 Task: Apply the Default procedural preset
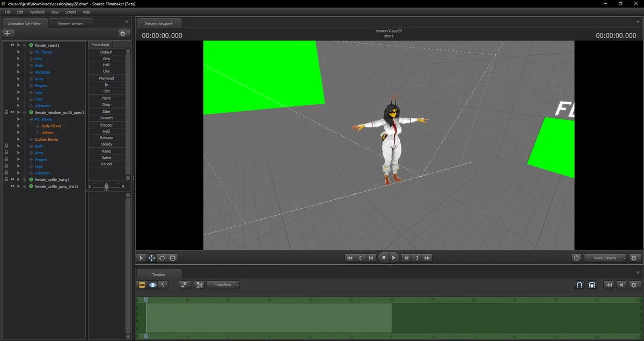(106, 52)
